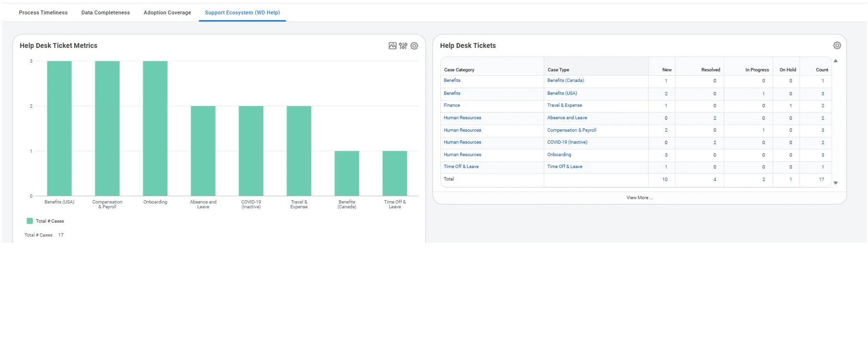Open Benefits (USA) case type link
Screen dimensions: 868x340
coord(562,93)
